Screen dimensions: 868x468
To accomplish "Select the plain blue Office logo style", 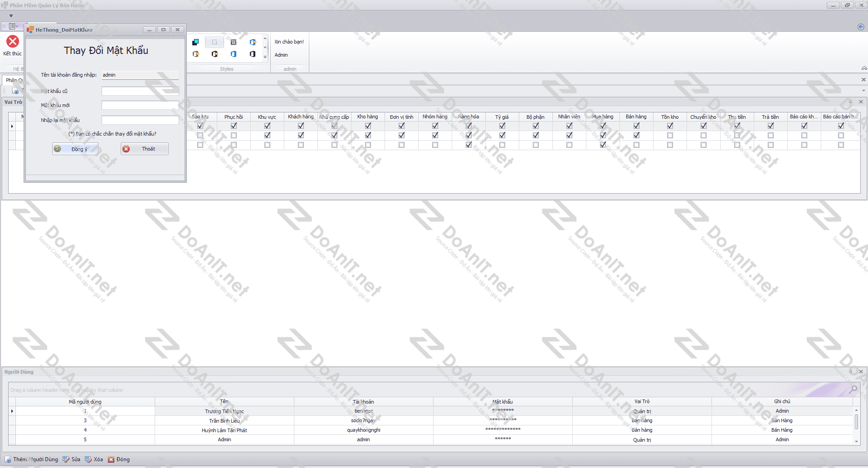I will click(234, 54).
